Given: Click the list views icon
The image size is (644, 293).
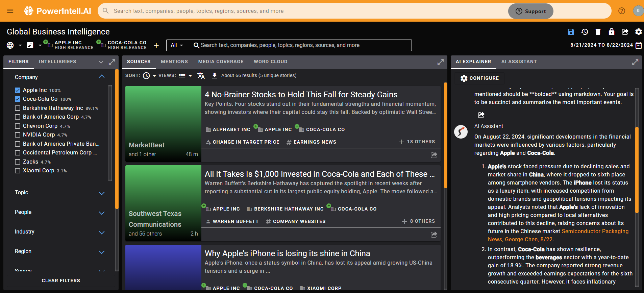Looking at the screenshot, I should point(182,76).
